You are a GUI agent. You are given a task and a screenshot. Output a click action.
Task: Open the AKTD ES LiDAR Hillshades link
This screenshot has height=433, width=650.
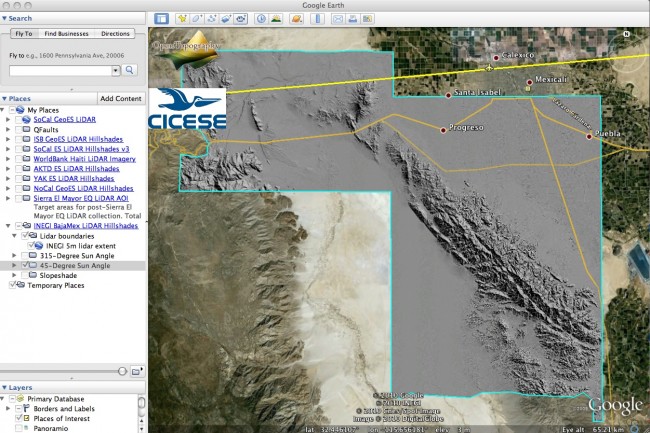(x=76, y=169)
